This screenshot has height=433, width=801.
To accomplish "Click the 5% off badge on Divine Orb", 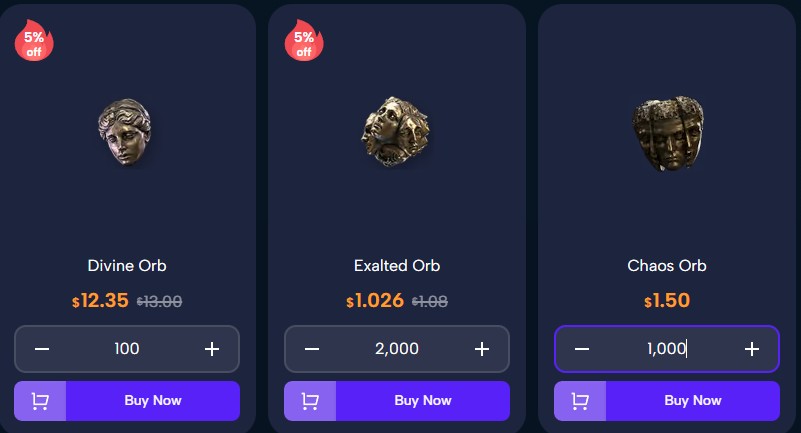I will 34,41.
